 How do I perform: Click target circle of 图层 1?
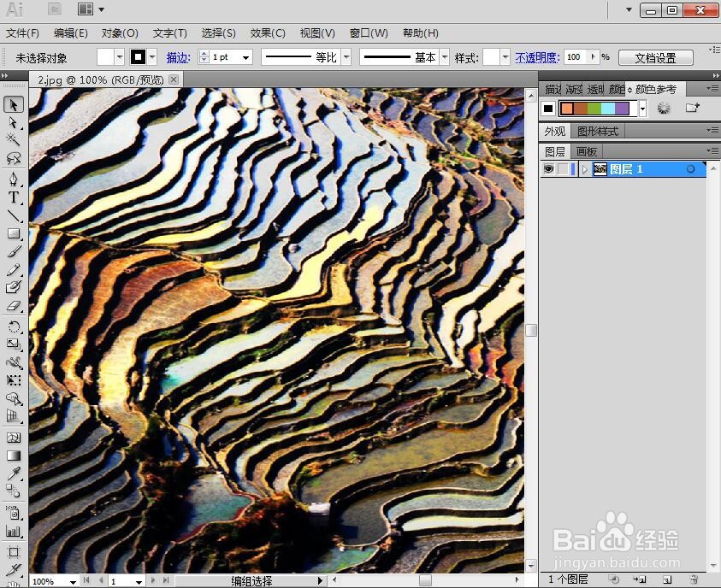tap(690, 169)
